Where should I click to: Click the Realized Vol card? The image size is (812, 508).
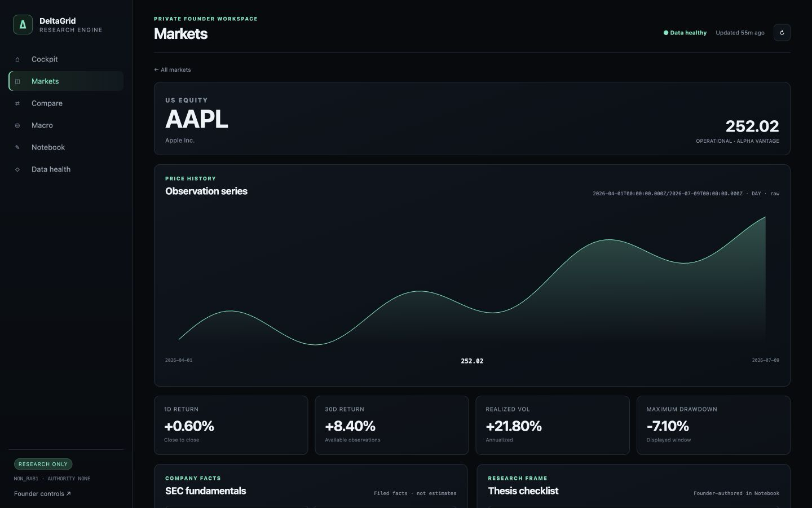pyautogui.click(x=553, y=425)
